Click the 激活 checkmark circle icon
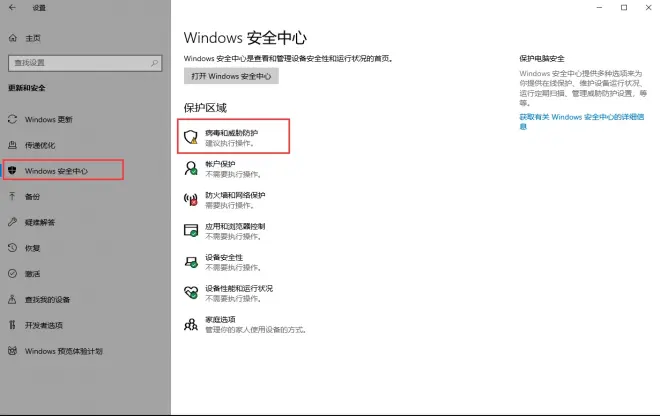This screenshot has width=660, height=416. pos(13,273)
